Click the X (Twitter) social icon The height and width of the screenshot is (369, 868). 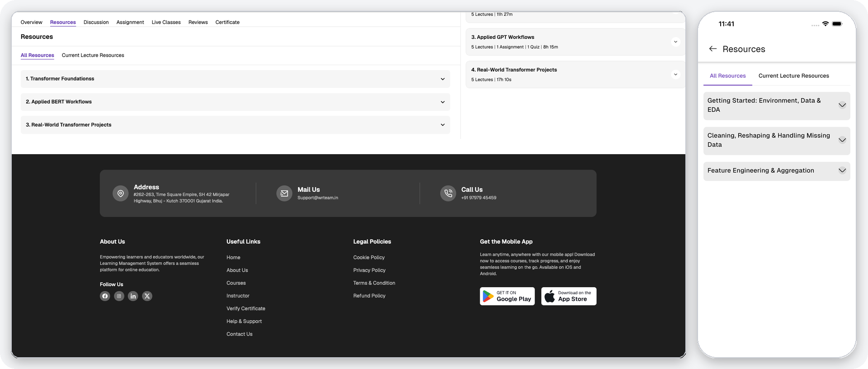pyautogui.click(x=147, y=296)
